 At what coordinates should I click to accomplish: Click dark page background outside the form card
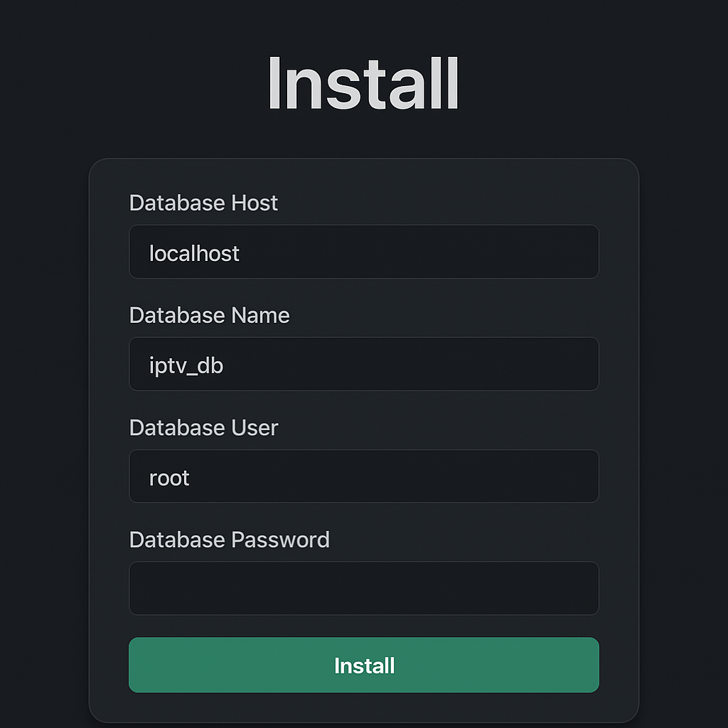(x=44, y=371)
